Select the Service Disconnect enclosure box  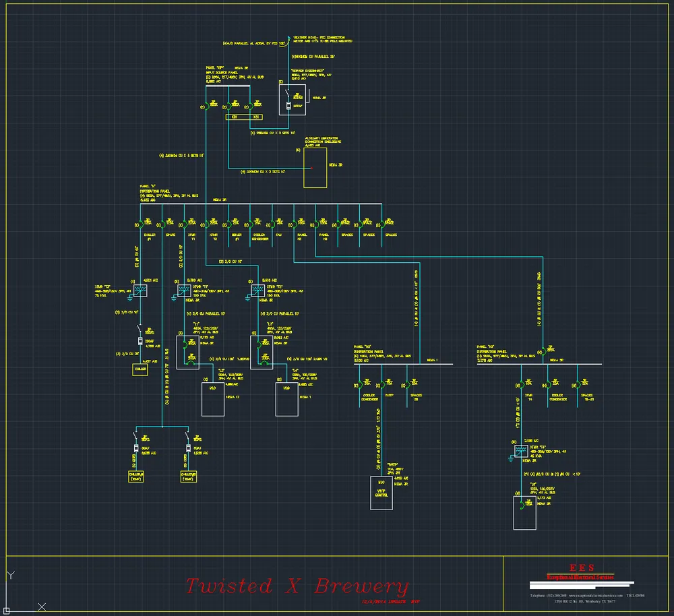pyautogui.click(x=293, y=100)
